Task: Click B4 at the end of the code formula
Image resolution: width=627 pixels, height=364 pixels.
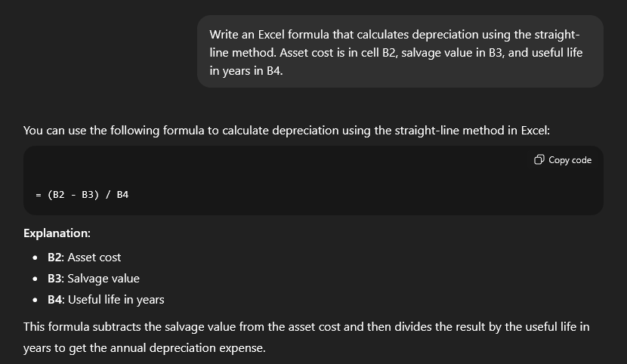Action: point(122,194)
